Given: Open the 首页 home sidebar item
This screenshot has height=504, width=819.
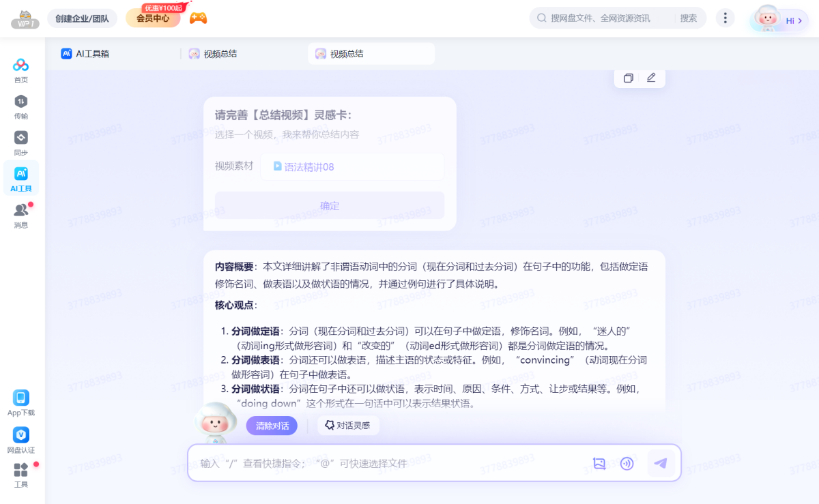Looking at the screenshot, I should (x=21, y=70).
